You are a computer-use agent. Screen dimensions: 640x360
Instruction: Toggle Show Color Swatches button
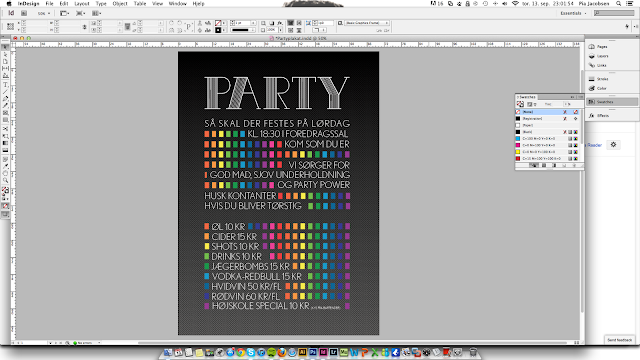tap(544, 165)
